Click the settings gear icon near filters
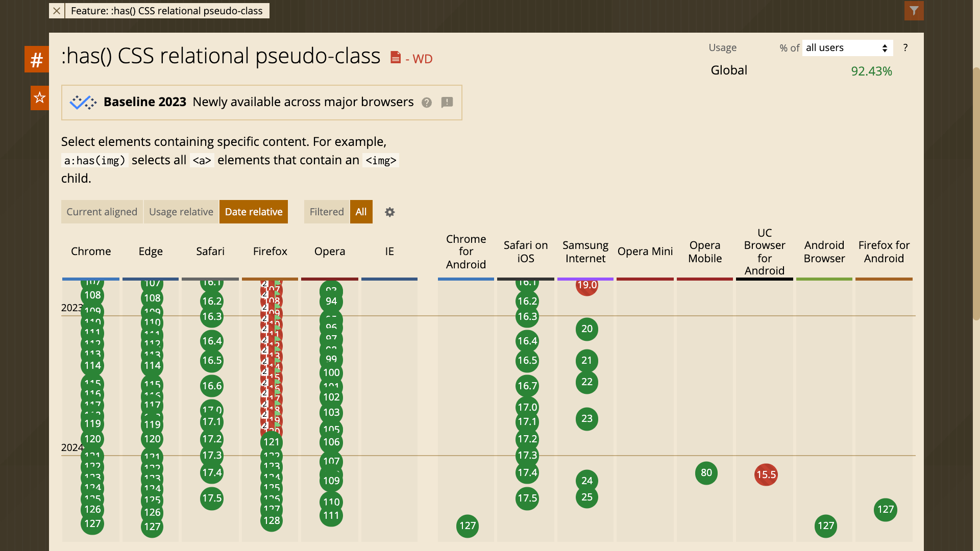The height and width of the screenshot is (551, 980). tap(389, 212)
